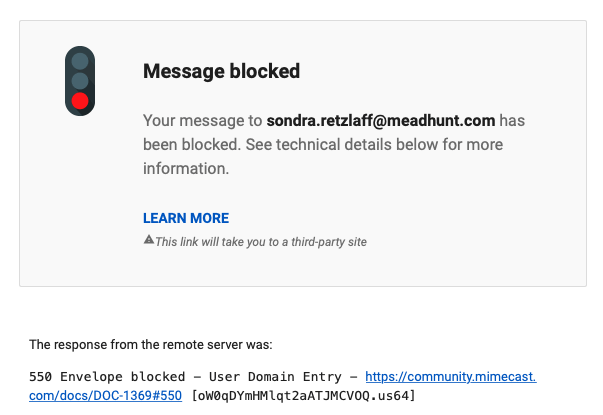Viewport: 603px width, 415px height.
Task: Click the 'User Domain Entry' text
Action: (275, 377)
